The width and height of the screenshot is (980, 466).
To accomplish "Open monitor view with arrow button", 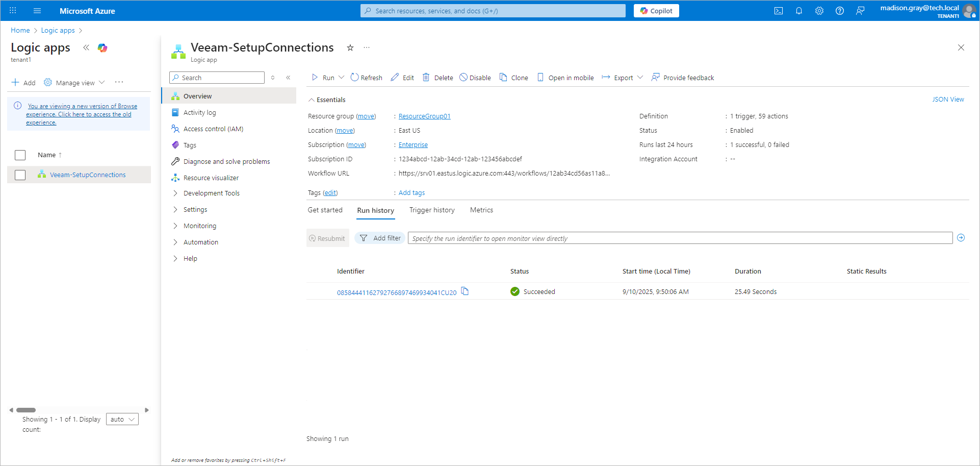I will pos(961,238).
